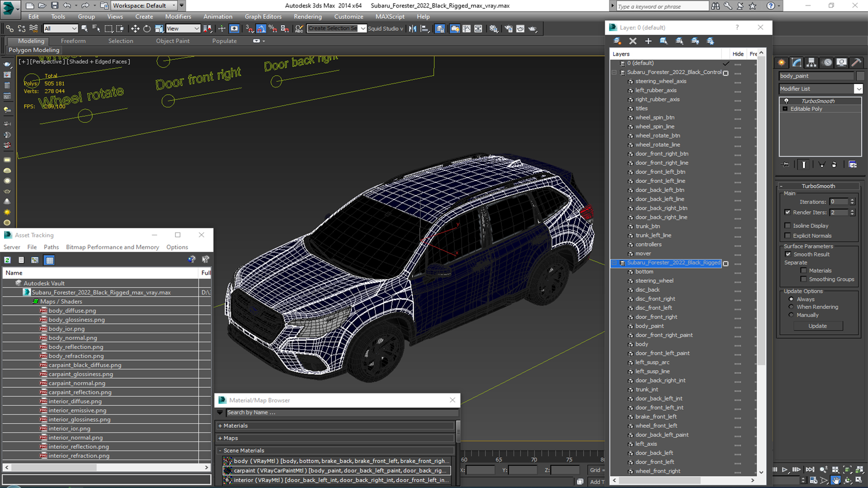Enable the Separate by Materials checkbox
This screenshot has width=868, height=488.
pos(803,271)
